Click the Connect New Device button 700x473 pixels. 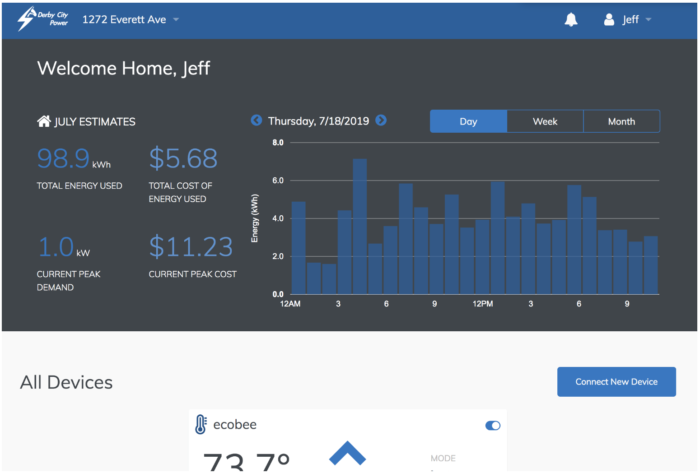616,382
